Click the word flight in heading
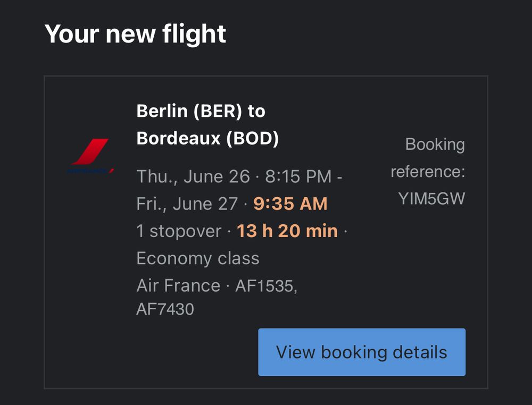Image resolution: width=532 pixels, height=405 pixels. (x=194, y=34)
